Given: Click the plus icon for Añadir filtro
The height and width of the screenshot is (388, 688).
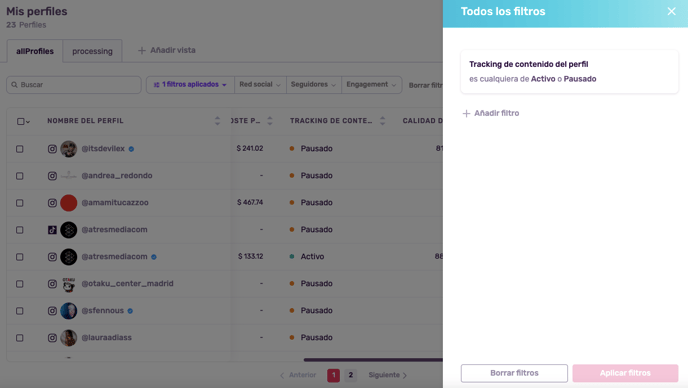Looking at the screenshot, I should click(x=466, y=113).
